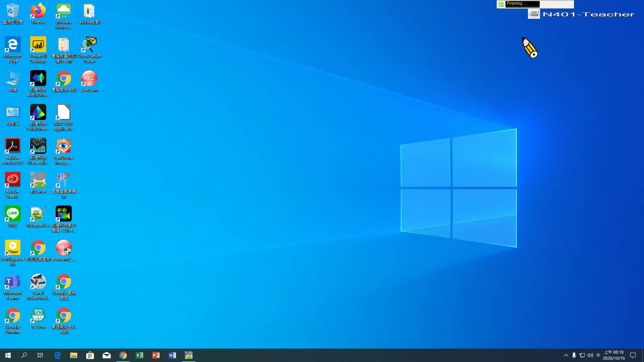Open the LINE messenger shortcut
The width and height of the screenshot is (644, 362).
point(13,217)
